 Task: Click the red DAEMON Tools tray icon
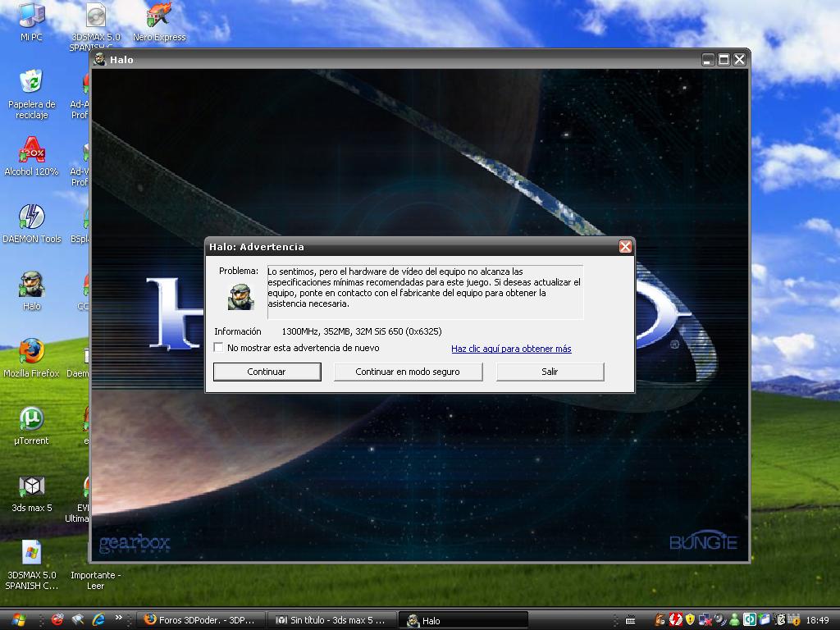[x=676, y=620]
